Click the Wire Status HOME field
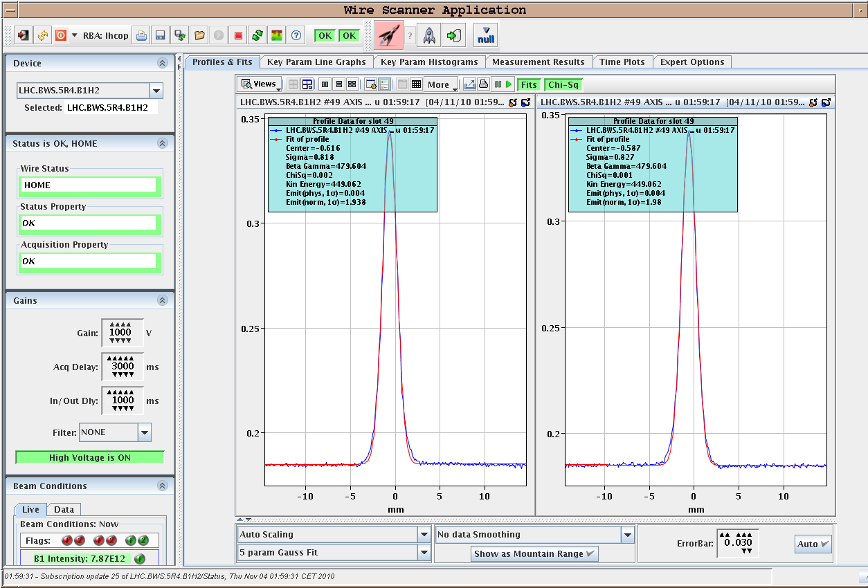The height and width of the screenshot is (588, 868). click(x=89, y=185)
